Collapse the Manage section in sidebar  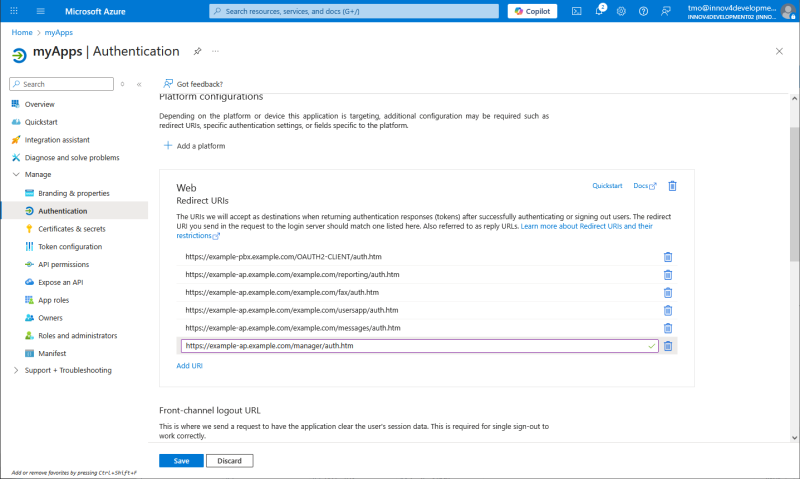pos(16,175)
